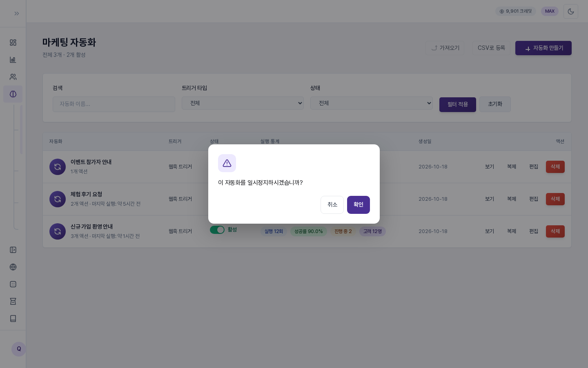
Task: Edit 체험 후기 요청 with 편집
Action: click(534, 199)
